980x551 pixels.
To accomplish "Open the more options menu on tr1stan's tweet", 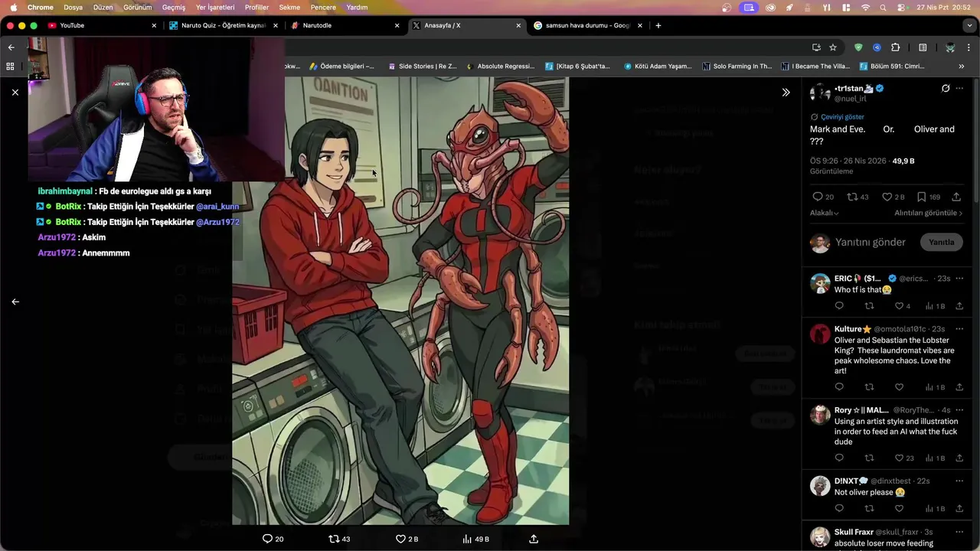I will tap(959, 89).
